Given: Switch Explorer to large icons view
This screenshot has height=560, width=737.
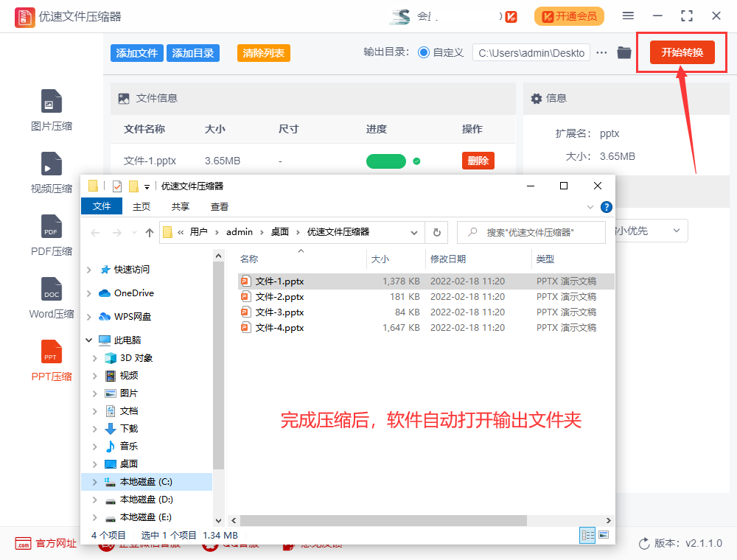Looking at the screenshot, I should (604, 535).
